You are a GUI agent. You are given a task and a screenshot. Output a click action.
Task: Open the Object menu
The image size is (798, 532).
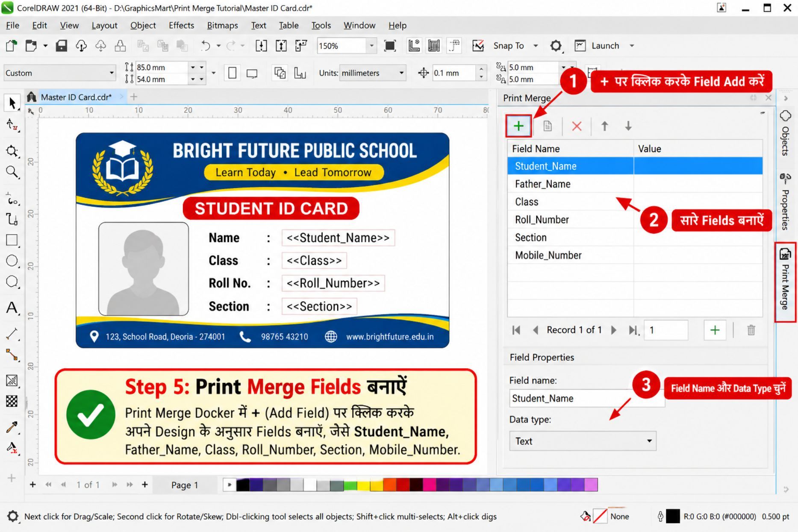tap(143, 26)
